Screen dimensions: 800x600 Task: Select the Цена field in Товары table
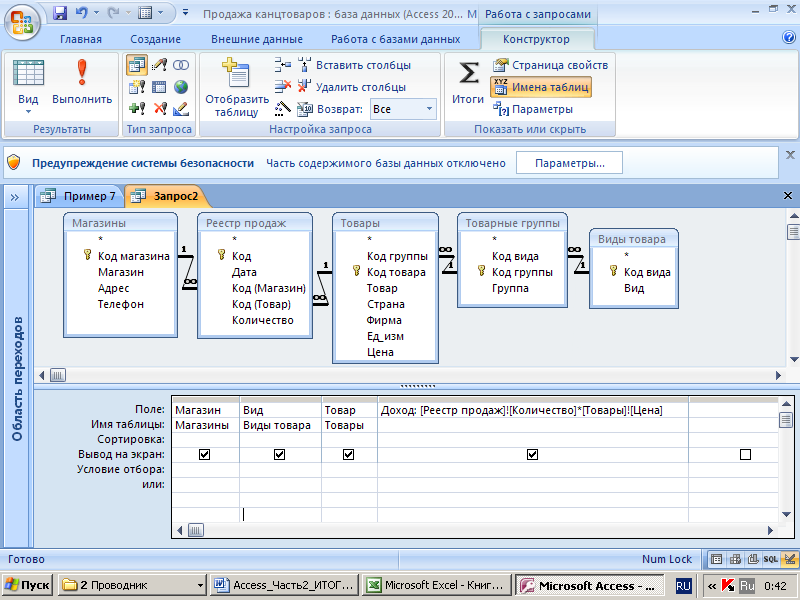click(x=380, y=352)
